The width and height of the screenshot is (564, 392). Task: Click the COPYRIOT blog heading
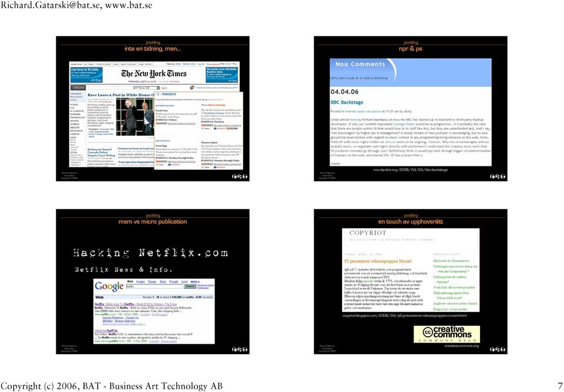tap(368, 233)
